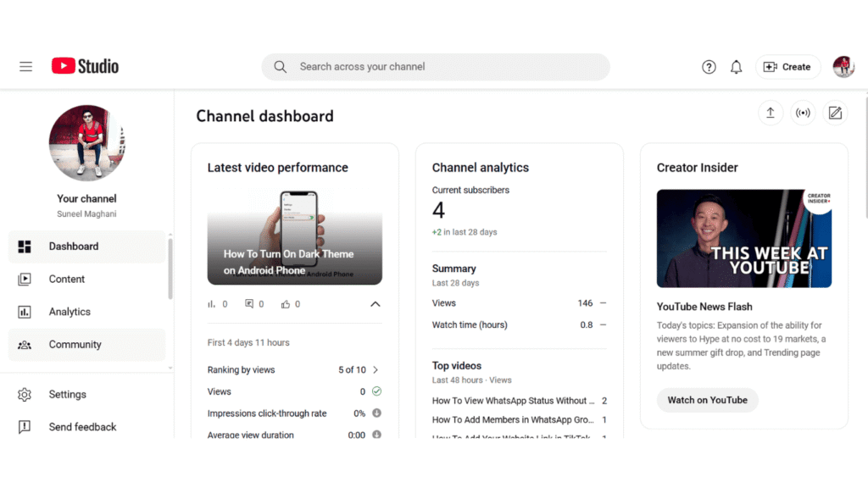868x488 pixels.
Task: Click the Suneel Maghani channel name
Action: point(87,214)
